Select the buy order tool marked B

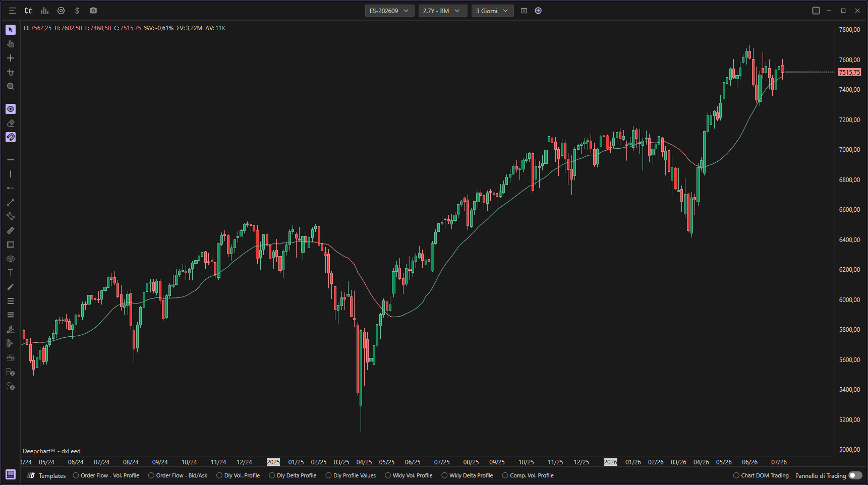pos(11,372)
